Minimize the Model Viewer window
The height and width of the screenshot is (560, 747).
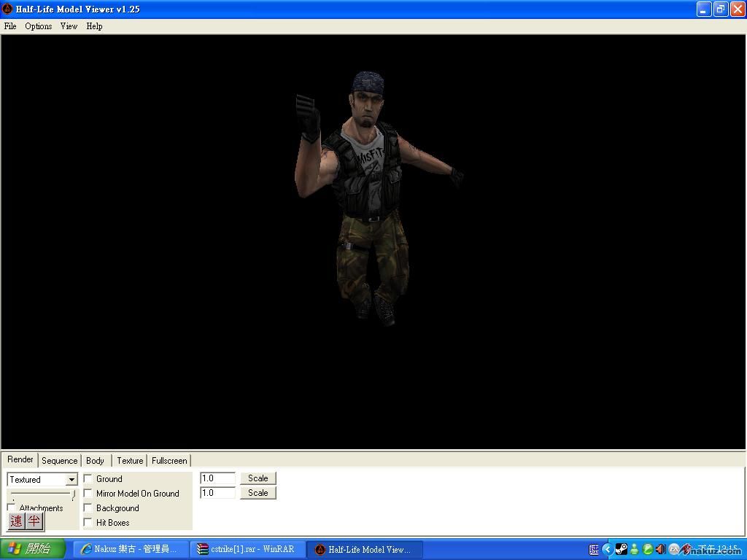point(704,9)
